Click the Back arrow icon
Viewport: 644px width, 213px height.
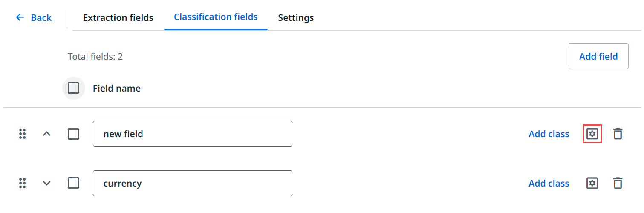tap(20, 17)
